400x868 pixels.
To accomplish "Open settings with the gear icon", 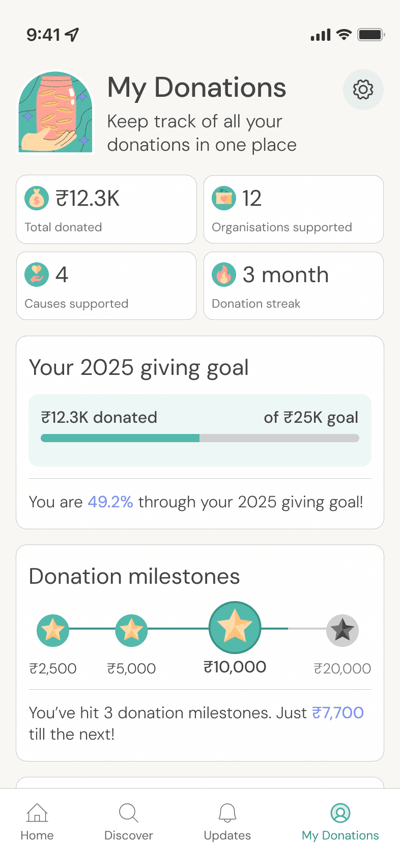I will click(x=363, y=90).
